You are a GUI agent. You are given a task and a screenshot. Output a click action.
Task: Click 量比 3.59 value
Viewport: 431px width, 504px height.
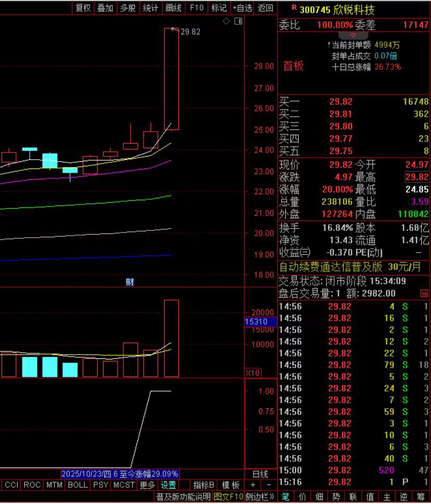pos(420,201)
